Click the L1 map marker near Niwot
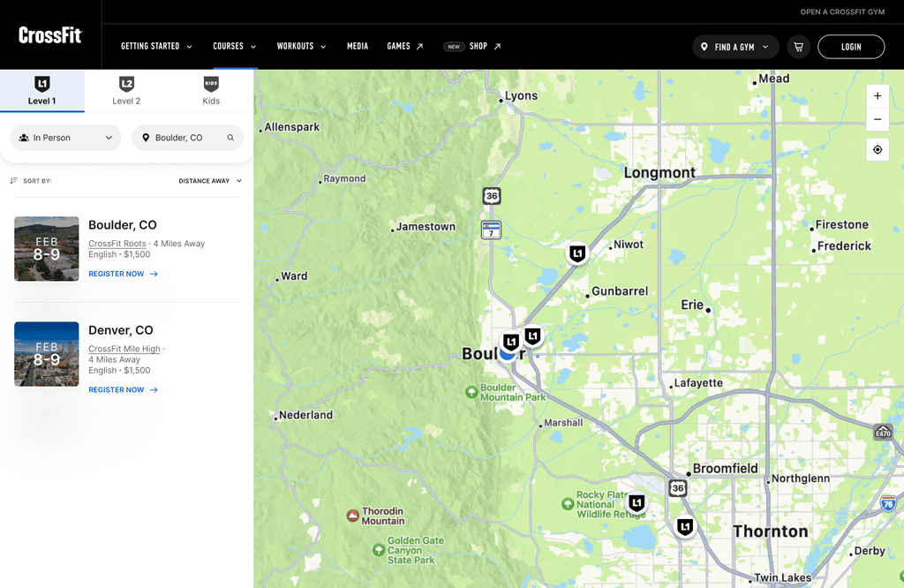This screenshot has height=588, width=904. pos(577,253)
